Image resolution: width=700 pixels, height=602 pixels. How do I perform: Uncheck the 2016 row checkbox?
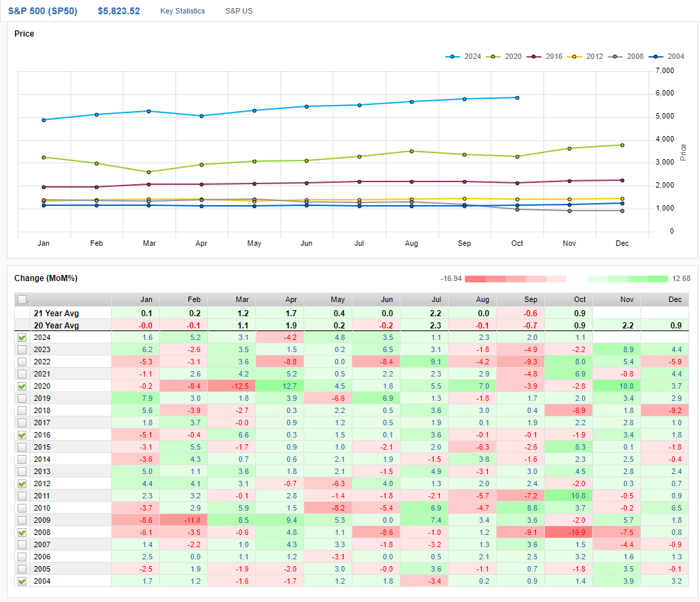click(x=22, y=435)
